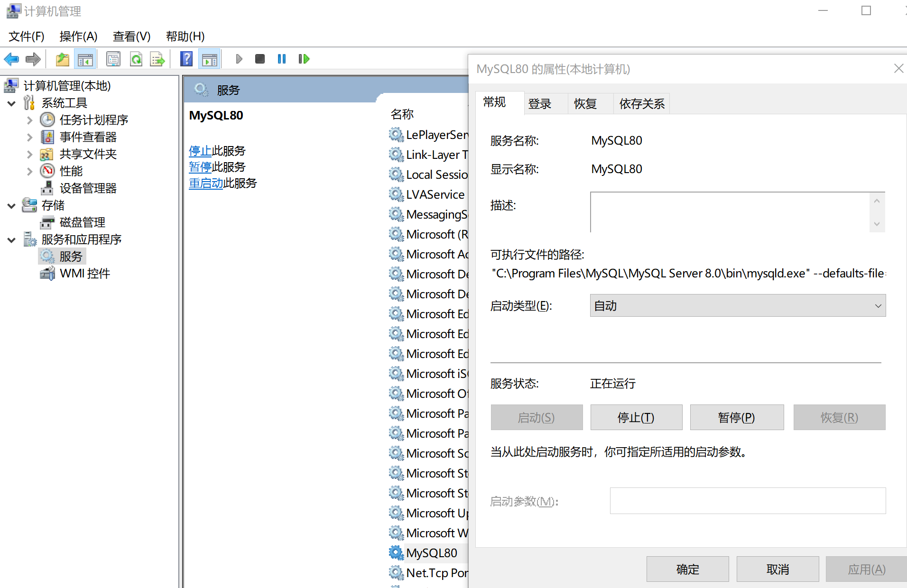Open the 启动类型 dropdown
Screen dimensions: 907x588
pyautogui.click(x=738, y=306)
